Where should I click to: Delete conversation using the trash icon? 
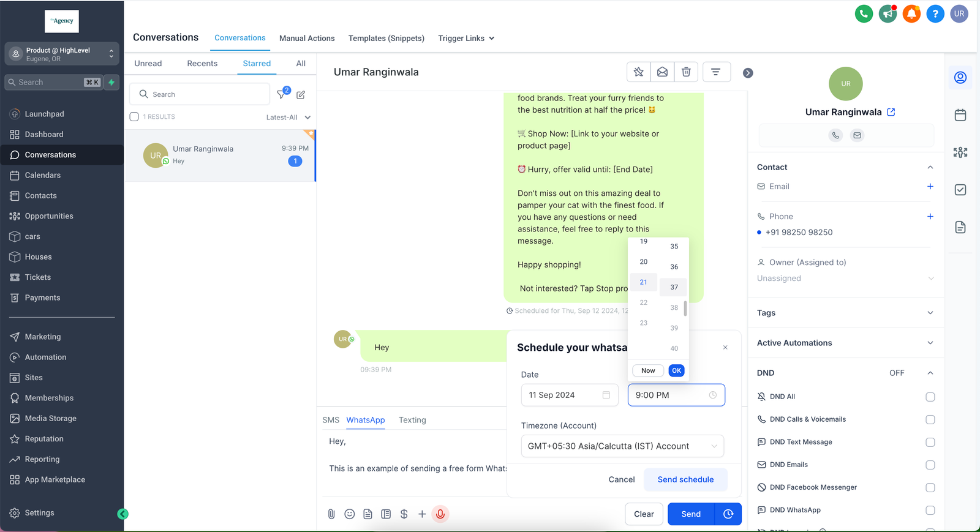coord(686,72)
